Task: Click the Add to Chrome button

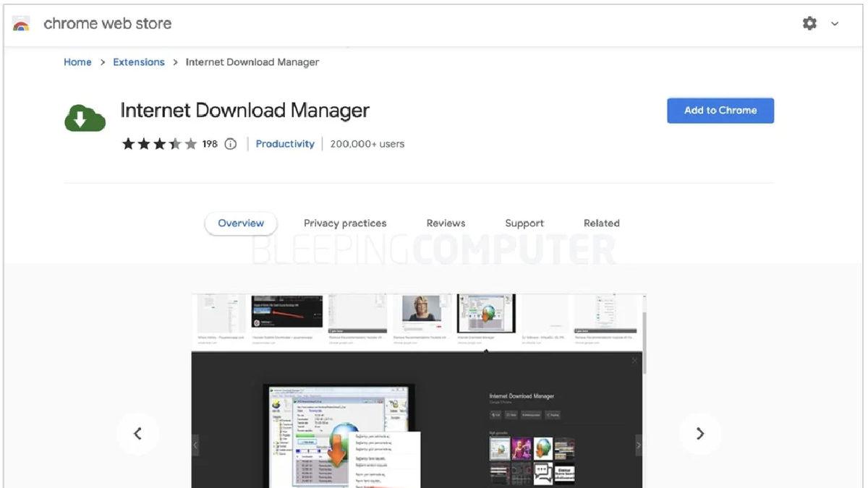Action: point(720,110)
